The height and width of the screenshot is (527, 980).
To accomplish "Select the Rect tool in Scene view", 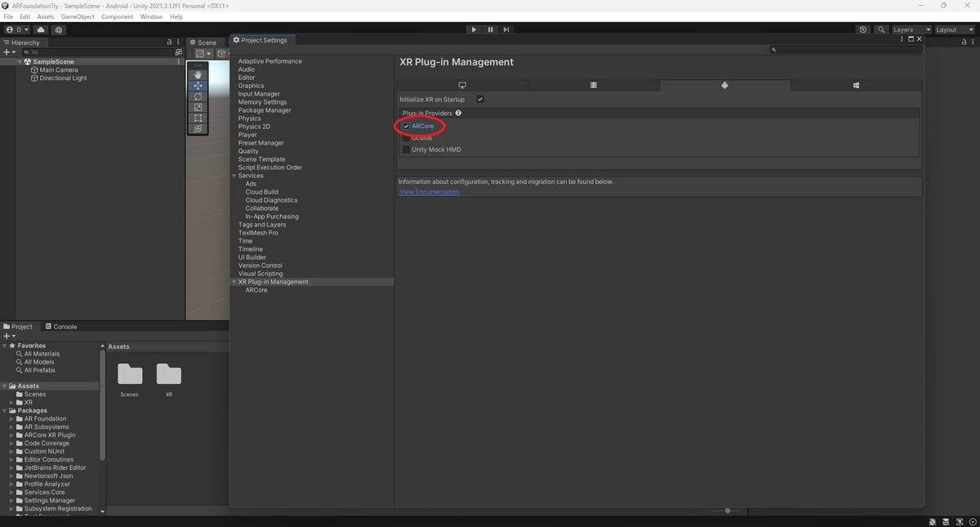I will click(x=198, y=118).
